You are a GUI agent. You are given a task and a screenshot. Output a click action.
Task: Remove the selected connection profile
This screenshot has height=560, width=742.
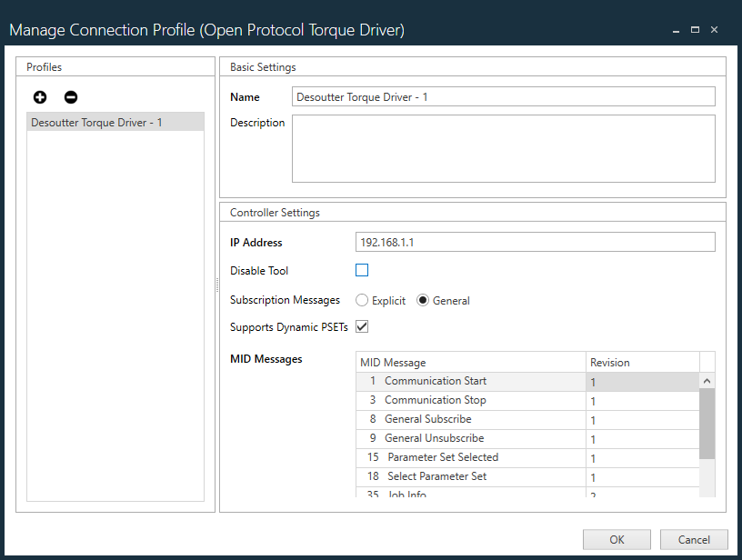(x=70, y=96)
